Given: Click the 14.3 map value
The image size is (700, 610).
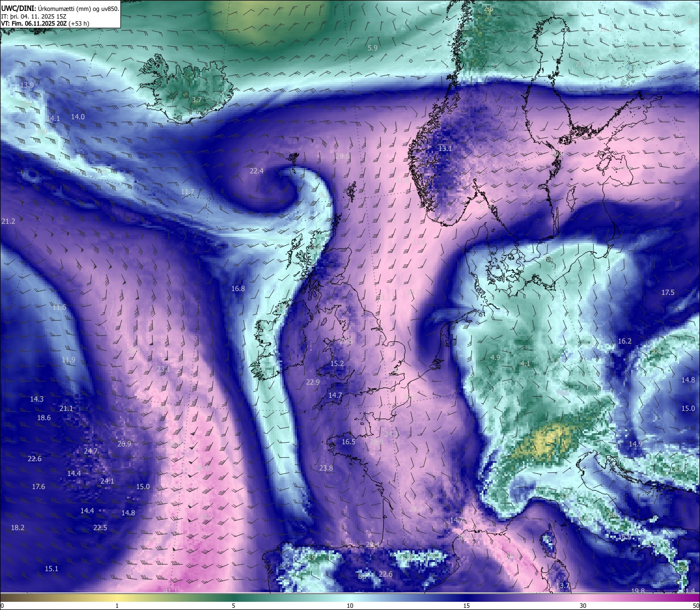Looking at the screenshot, I should click(37, 399).
